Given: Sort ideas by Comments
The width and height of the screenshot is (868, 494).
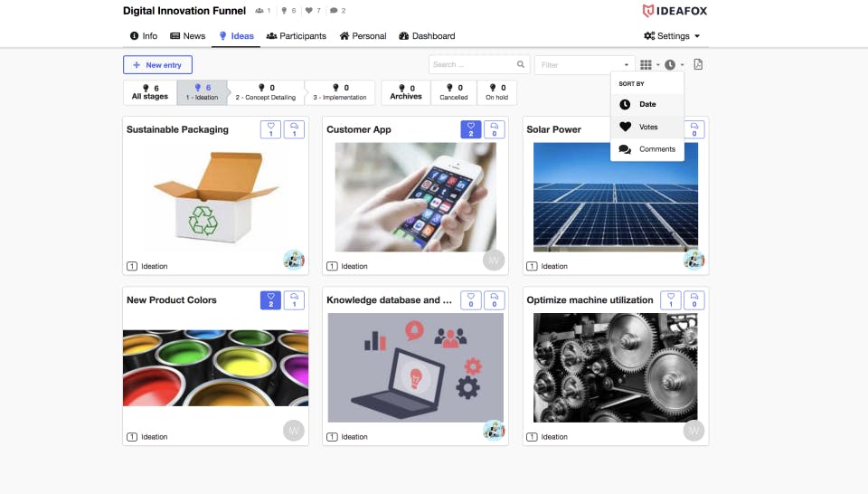Looking at the screenshot, I should (647, 149).
